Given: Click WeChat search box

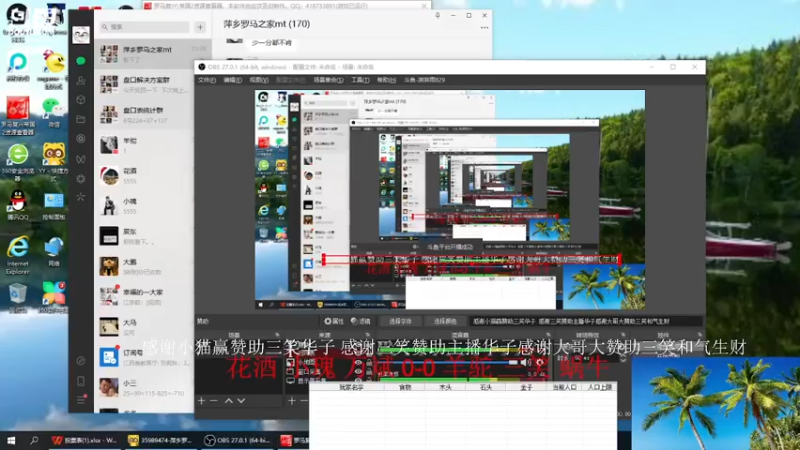Looking at the screenshot, I should click(x=144, y=27).
